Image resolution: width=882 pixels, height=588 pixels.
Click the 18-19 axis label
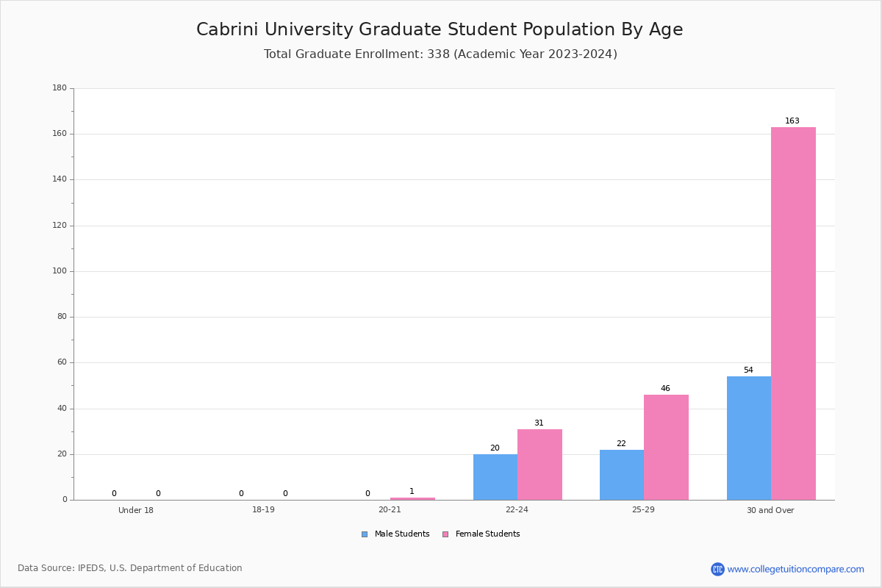[x=263, y=509]
